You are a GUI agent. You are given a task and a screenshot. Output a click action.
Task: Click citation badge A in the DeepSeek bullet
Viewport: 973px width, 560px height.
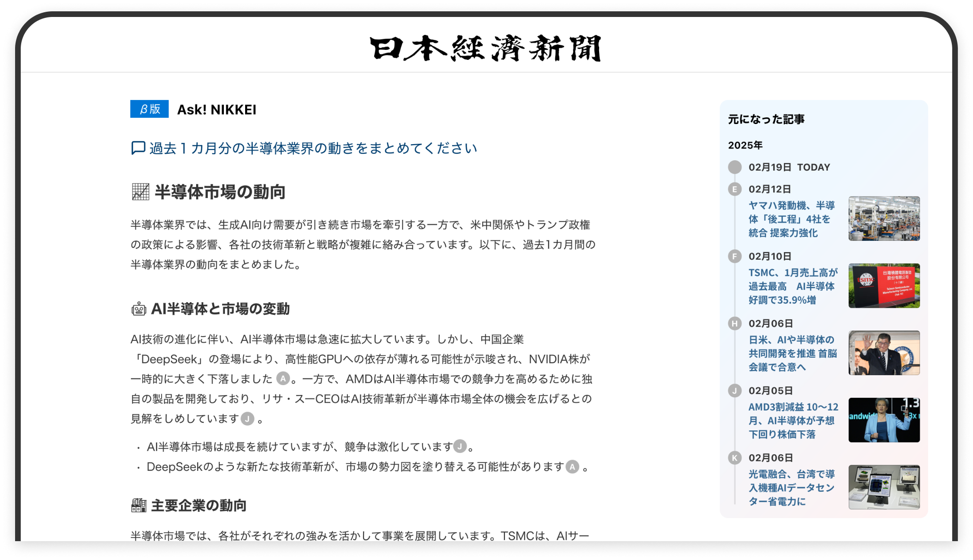point(572,467)
